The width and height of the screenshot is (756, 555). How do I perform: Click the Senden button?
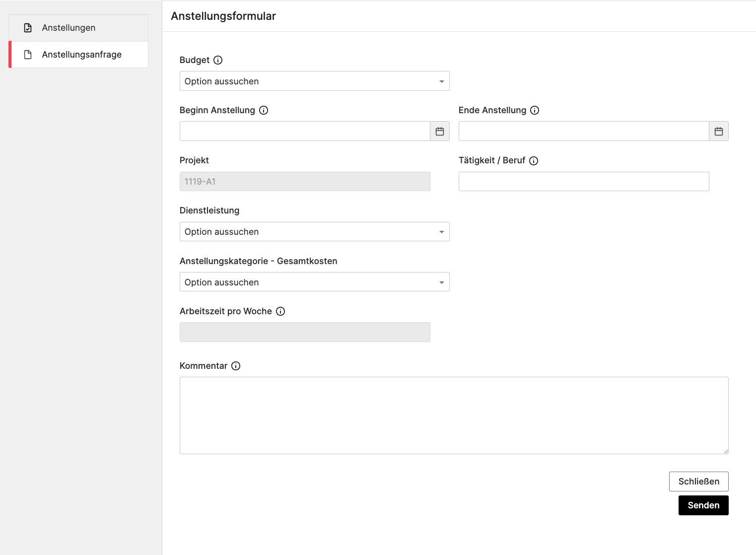703,505
